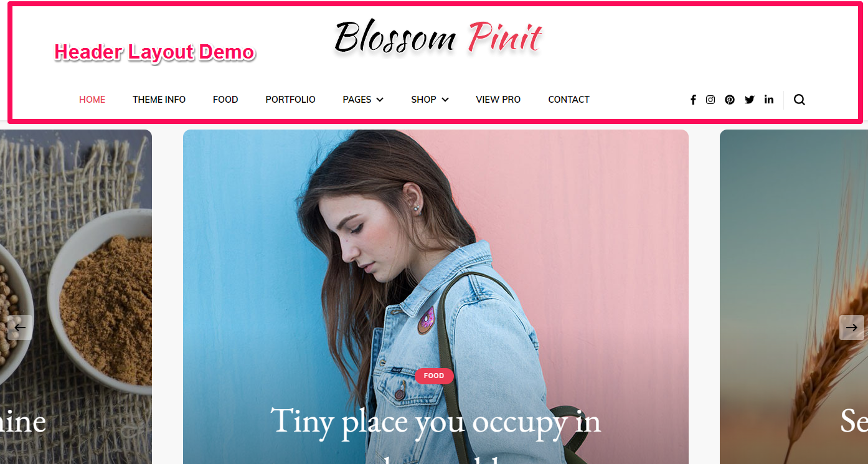Open the Portfolio menu item
This screenshot has width=868, height=464.
[x=290, y=100]
